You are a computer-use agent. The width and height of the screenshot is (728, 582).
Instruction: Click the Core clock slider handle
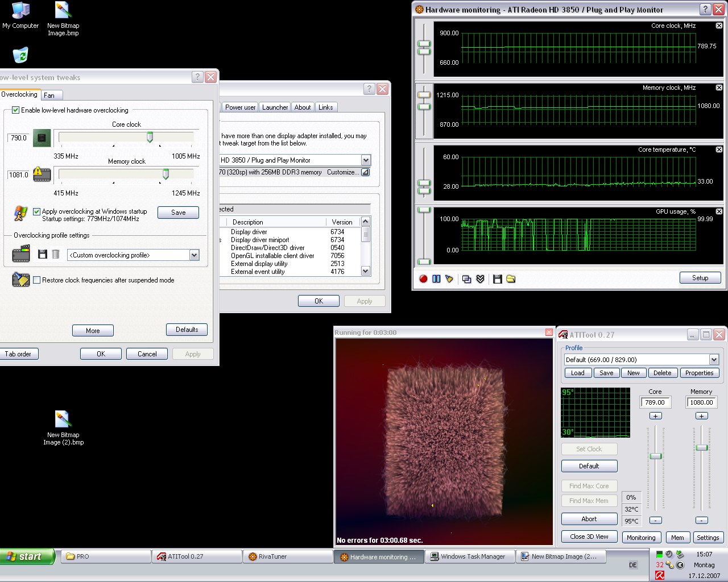(x=150, y=137)
